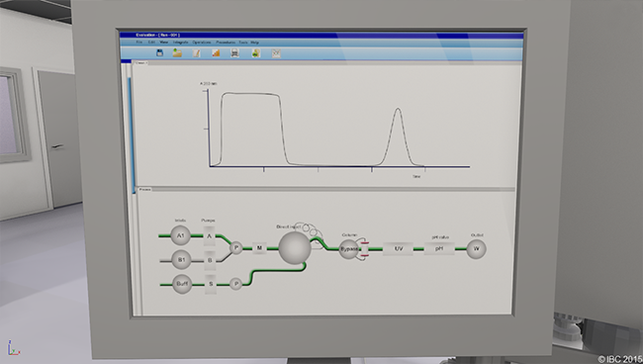Viewport: 643px width, 364px height.
Task: Toggle pump A in the process diagram
Action: [x=209, y=236]
